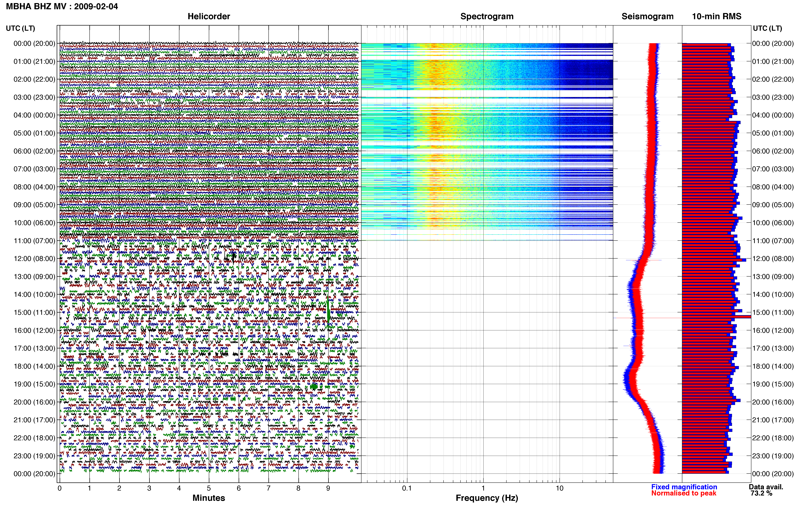Click the "2" tick on the Minutes axis

(x=119, y=488)
